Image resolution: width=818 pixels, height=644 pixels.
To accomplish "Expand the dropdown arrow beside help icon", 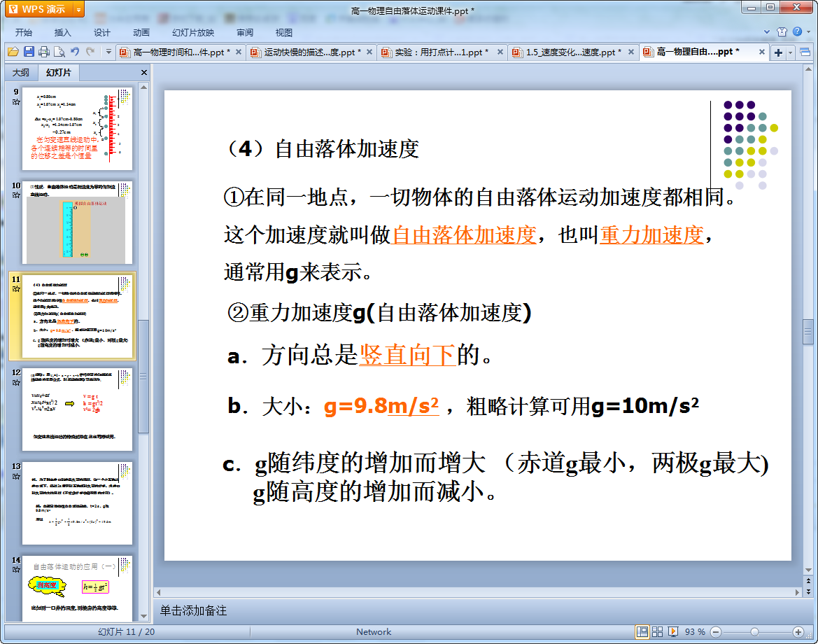I will click(x=809, y=31).
